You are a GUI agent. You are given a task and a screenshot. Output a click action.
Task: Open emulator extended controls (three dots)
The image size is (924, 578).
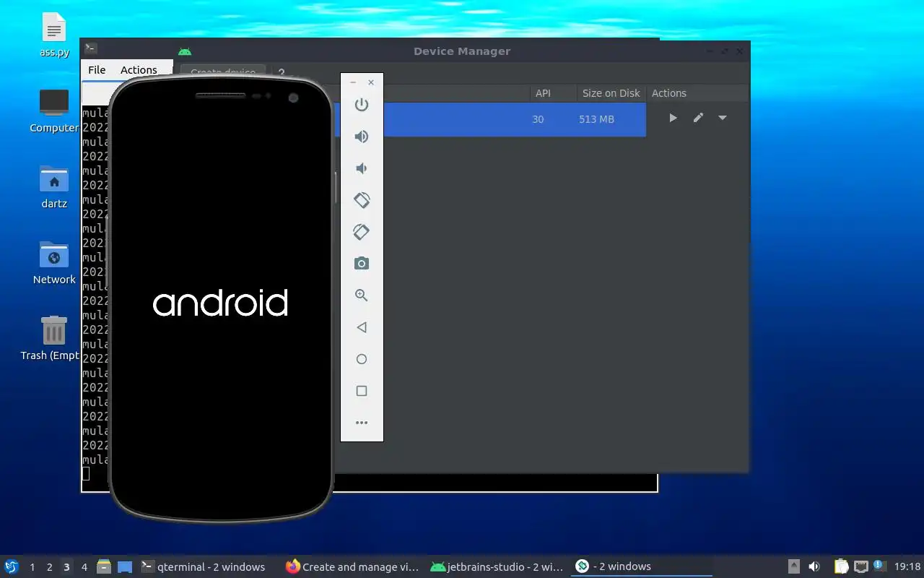click(x=362, y=423)
